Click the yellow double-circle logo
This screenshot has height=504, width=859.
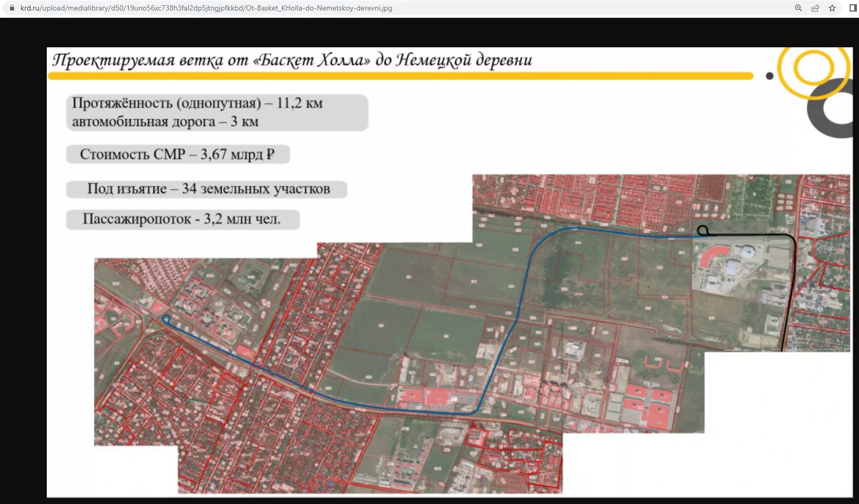(x=813, y=68)
